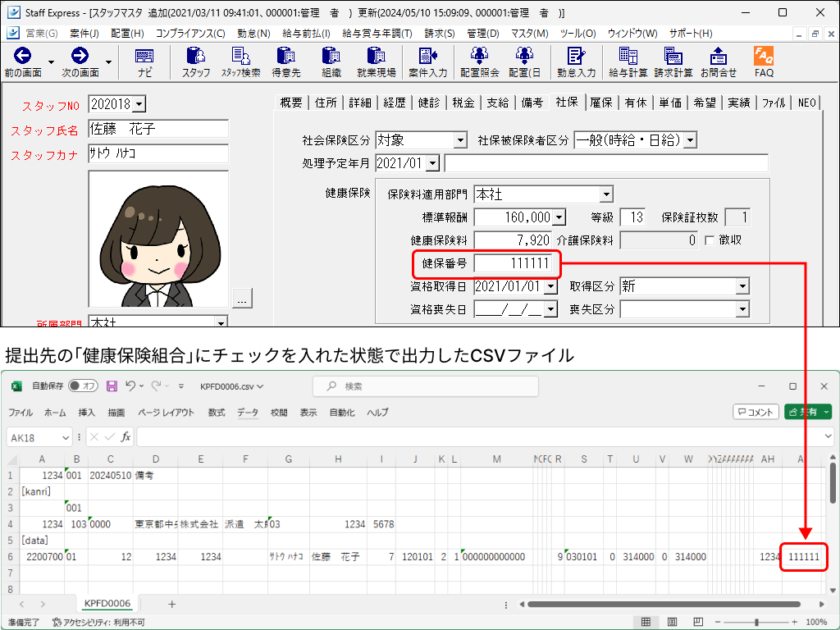
Task: Click the Excel コメント button
Action: (x=756, y=412)
